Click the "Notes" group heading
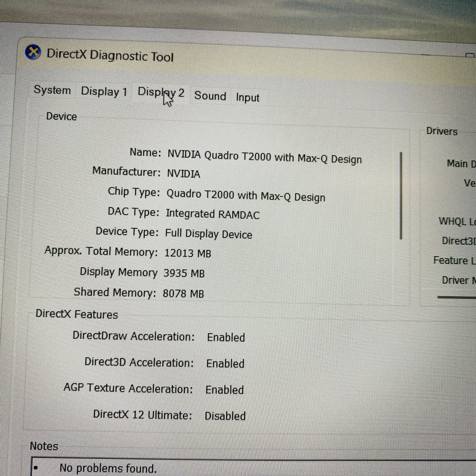The height and width of the screenshot is (476, 476). [x=44, y=446]
